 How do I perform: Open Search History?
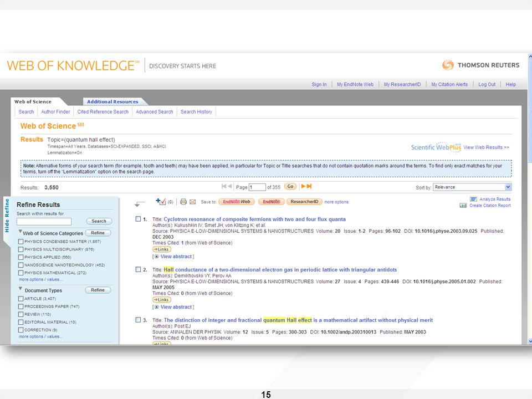click(196, 111)
